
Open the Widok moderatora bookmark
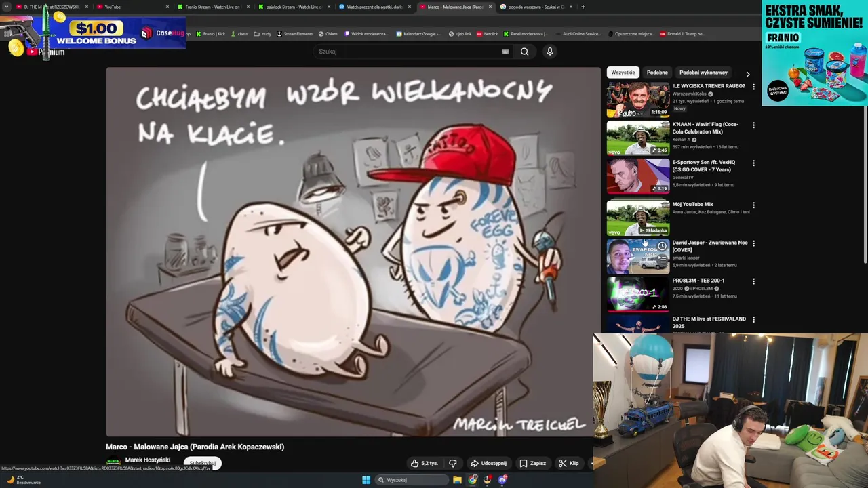point(367,34)
